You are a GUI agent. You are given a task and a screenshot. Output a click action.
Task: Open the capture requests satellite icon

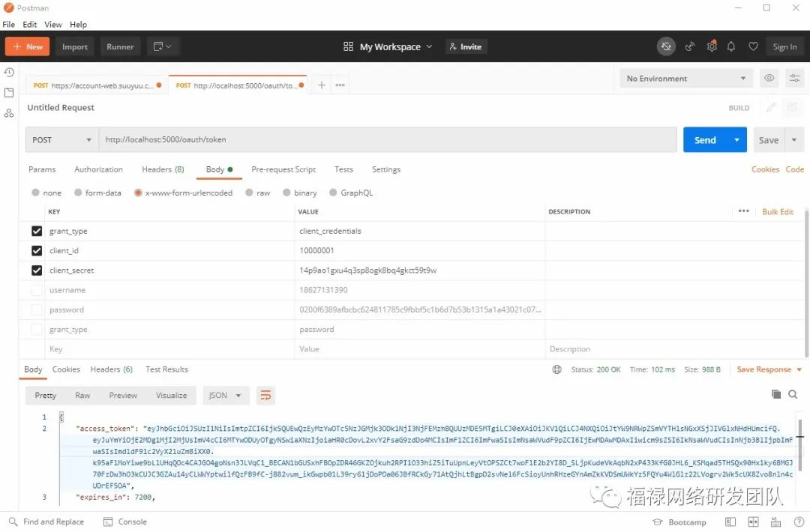point(690,47)
